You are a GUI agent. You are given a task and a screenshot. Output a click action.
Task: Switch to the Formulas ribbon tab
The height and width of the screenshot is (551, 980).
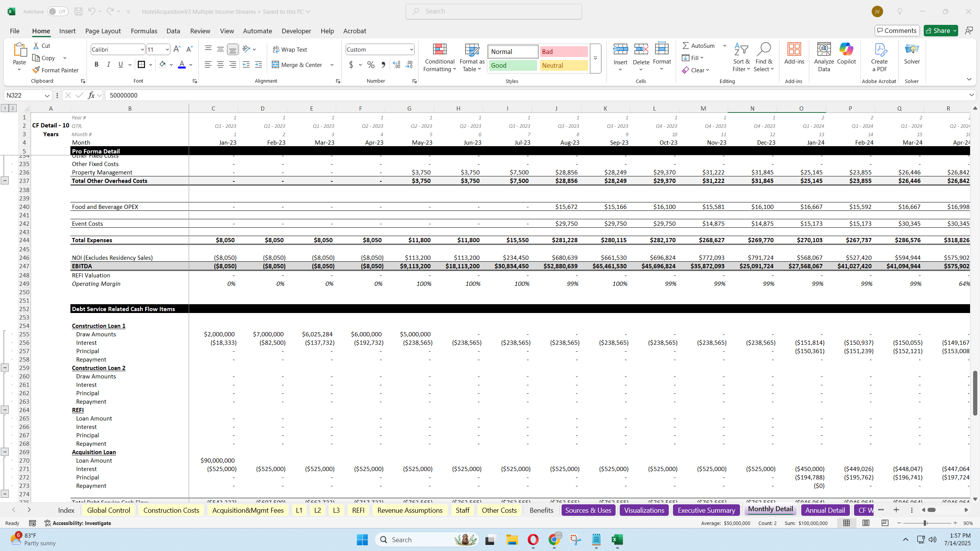click(144, 31)
